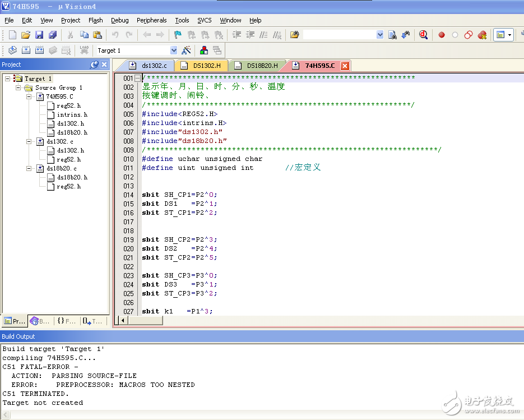Close the 74H595.C tab
The height and width of the screenshot is (420, 524).
pyautogui.click(x=345, y=66)
